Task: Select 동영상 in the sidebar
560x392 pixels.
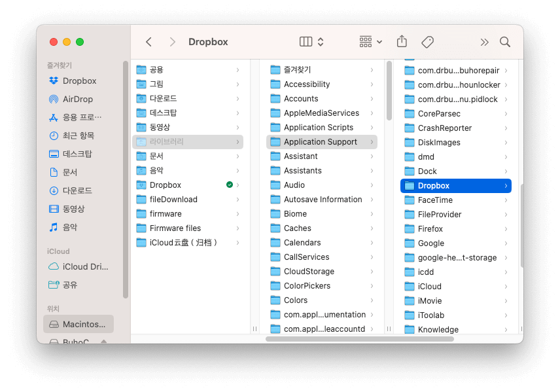Action: [x=79, y=209]
